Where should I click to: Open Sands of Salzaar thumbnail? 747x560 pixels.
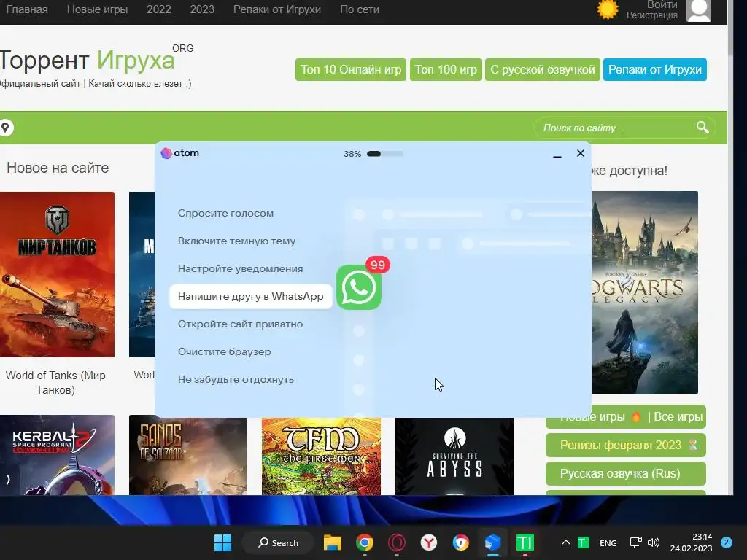pos(188,456)
